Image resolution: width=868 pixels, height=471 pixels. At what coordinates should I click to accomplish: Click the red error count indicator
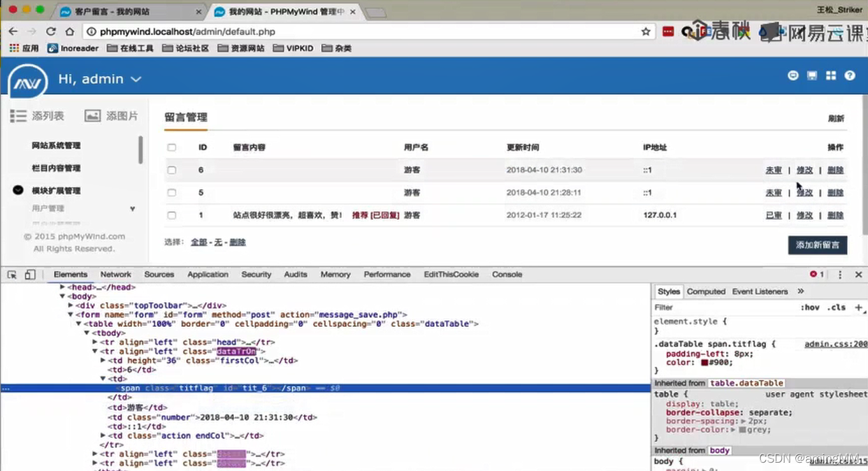click(817, 274)
